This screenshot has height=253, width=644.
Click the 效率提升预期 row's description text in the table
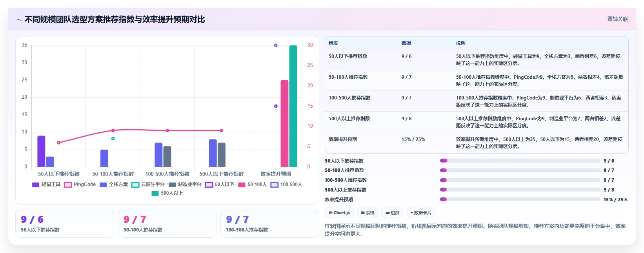click(539, 143)
